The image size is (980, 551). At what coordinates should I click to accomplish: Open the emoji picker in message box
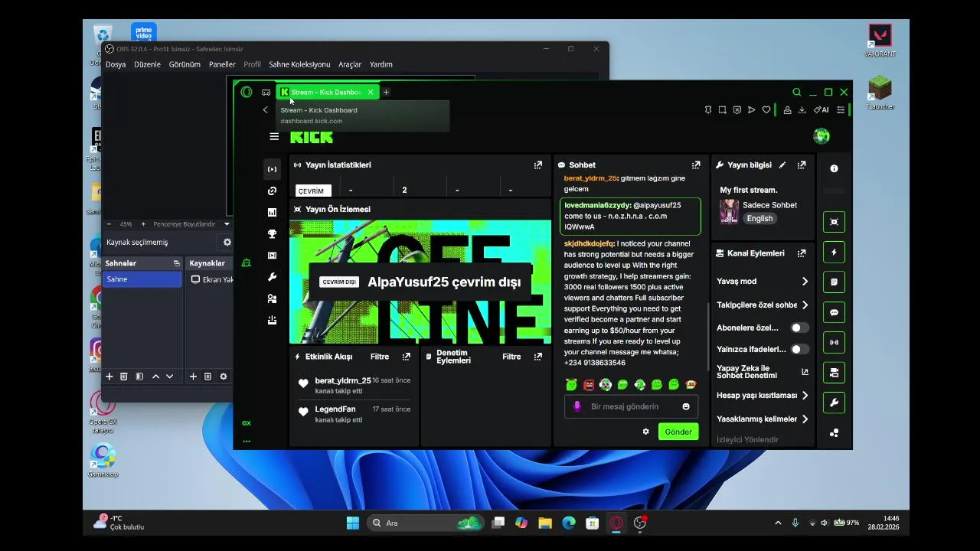point(686,406)
